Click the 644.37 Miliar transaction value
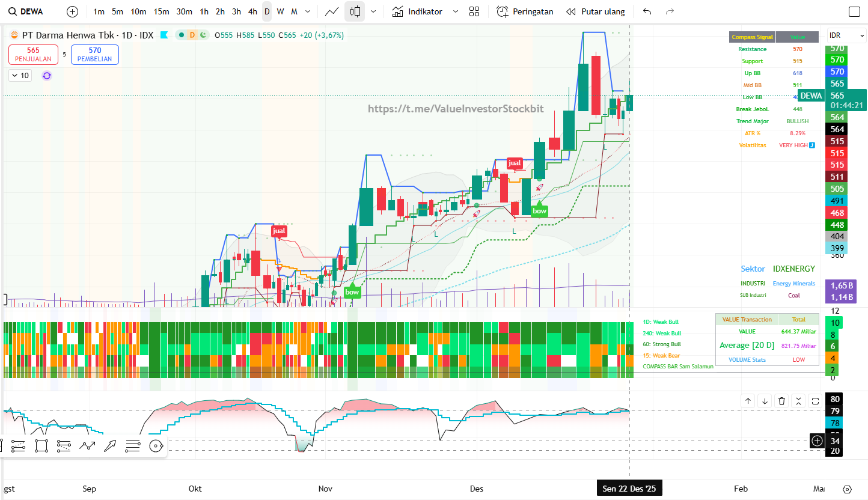 click(798, 332)
